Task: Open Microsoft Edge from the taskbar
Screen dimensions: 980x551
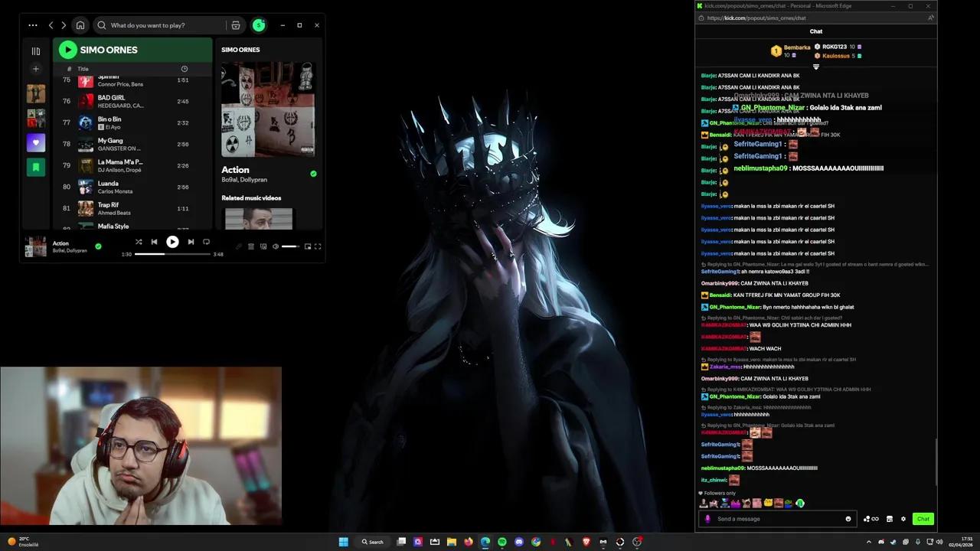Action: (x=485, y=543)
